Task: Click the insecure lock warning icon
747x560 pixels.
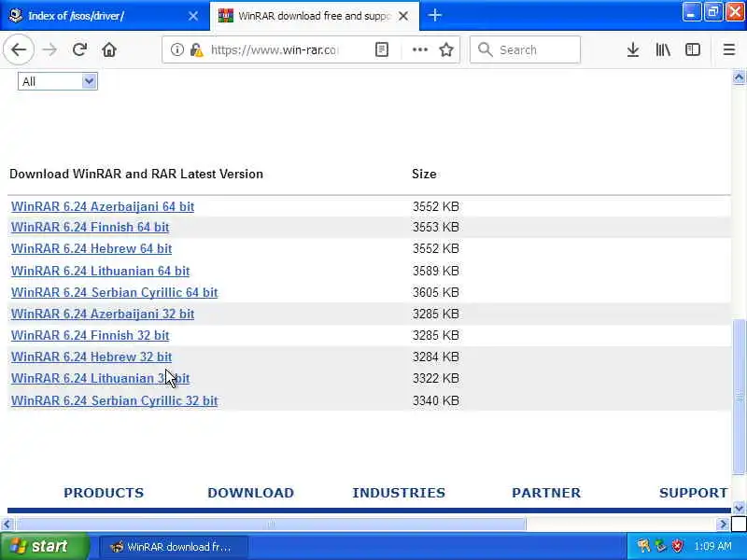Action: pyautogui.click(x=196, y=49)
